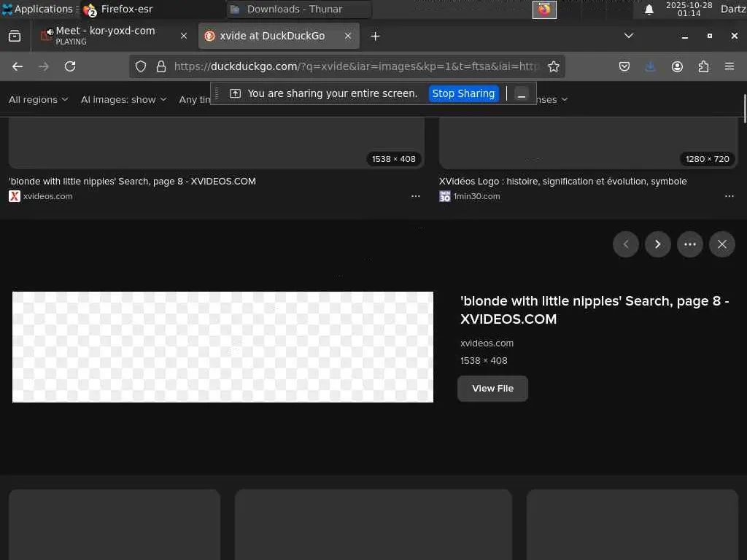Open the XVidéos Logo histoire result title
Screen dimensions: 747x560
(x=562, y=181)
